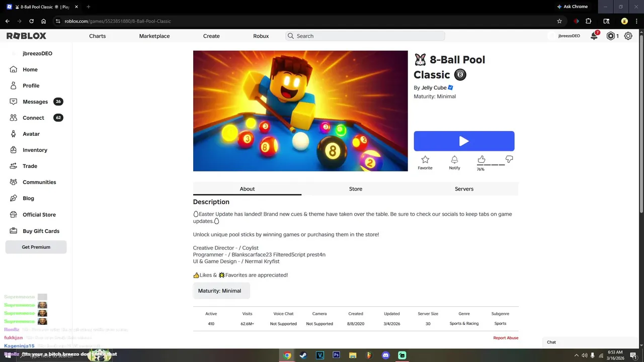Click the address bar URL

pos(118,21)
